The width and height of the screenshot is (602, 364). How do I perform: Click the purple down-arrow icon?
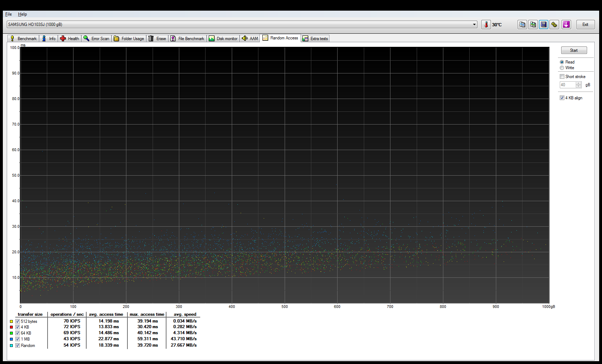(566, 24)
